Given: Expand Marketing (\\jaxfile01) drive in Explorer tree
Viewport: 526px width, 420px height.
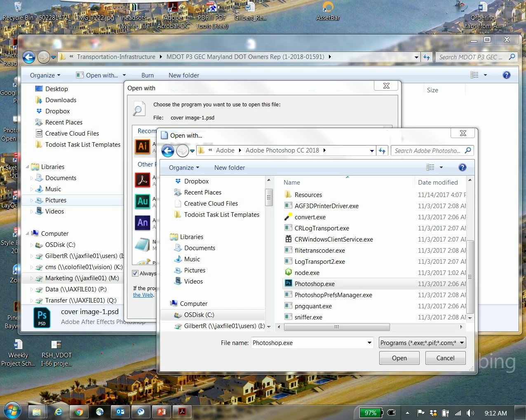Looking at the screenshot, I should 32,278.
